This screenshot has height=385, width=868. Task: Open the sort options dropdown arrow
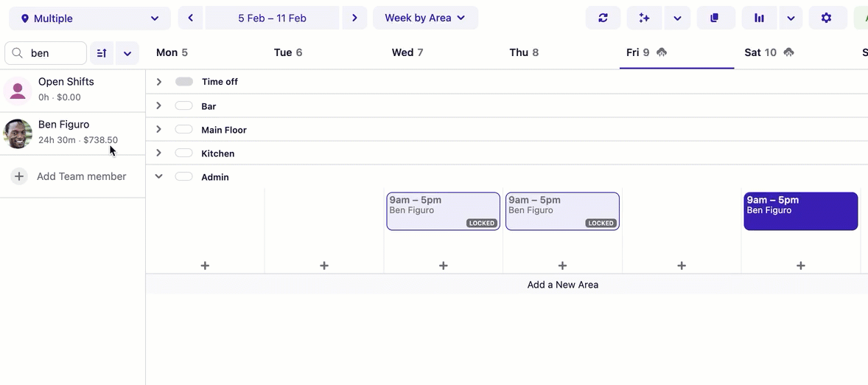click(127, 53)
